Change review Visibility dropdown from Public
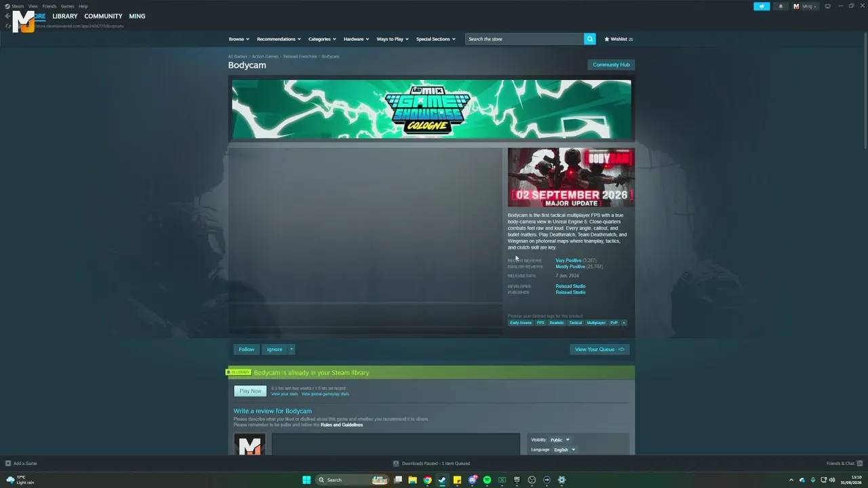This screenshot has width=868, height=488. [559, 440]
